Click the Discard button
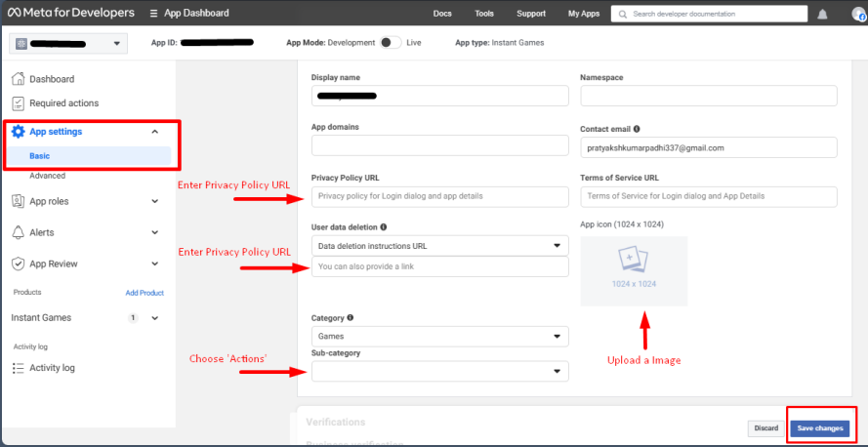 pyautogui.click(x=766, y=428)
